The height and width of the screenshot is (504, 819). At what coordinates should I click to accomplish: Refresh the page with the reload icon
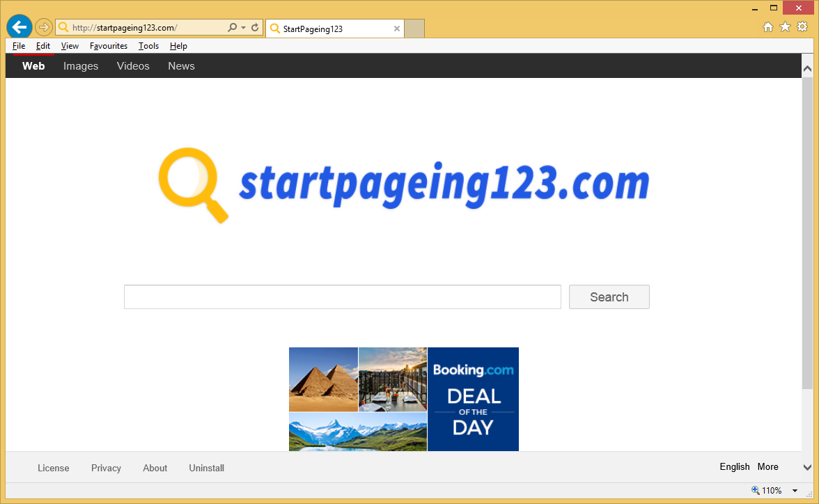[x=255, y=27]
